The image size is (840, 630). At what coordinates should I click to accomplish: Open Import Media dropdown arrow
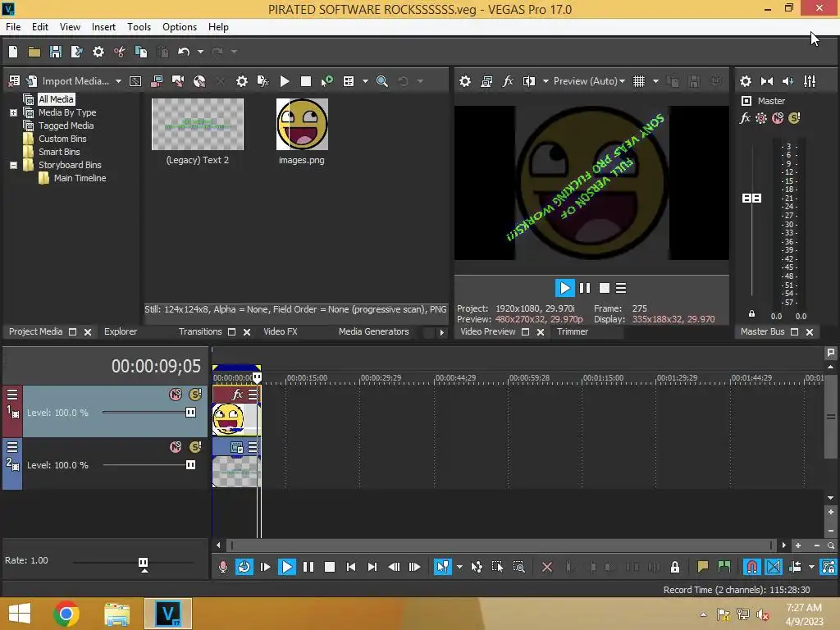point(118,81)
